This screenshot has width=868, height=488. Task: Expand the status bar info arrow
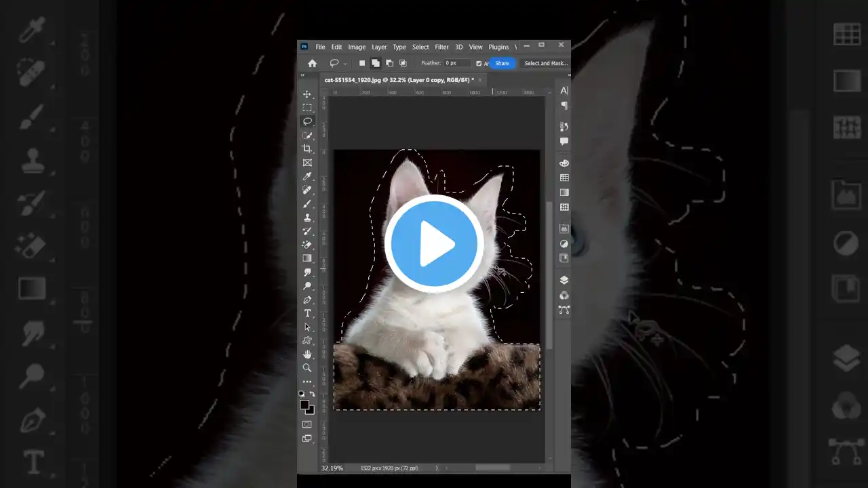coord(437,468)
